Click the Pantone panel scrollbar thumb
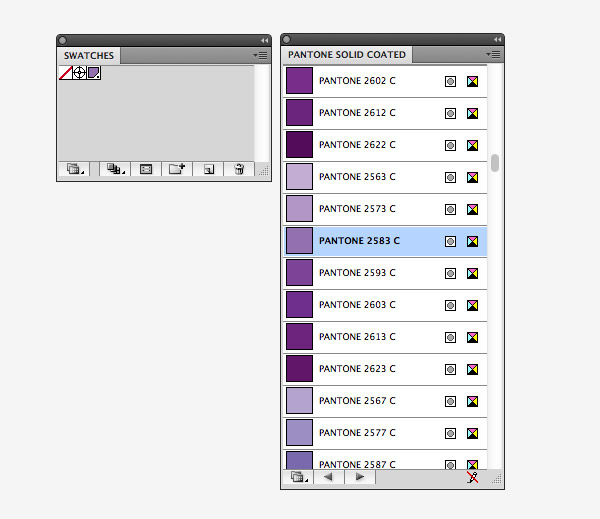Screen dimensions: 600x519 pos(495,163)
